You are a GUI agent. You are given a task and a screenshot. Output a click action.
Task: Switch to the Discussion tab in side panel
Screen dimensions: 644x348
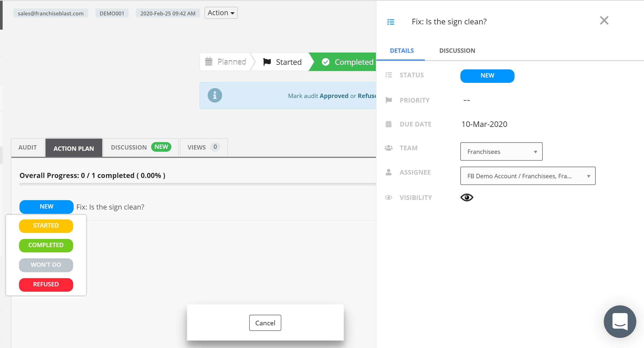pos(457,51)
